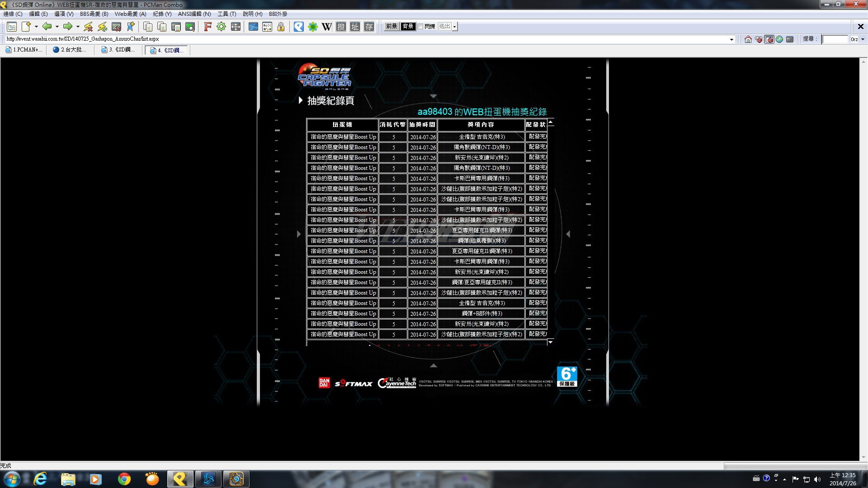
Task: Toggle fullscreen with the four-arrow icon
Action: pyautogui.click(x=236, y=27)
